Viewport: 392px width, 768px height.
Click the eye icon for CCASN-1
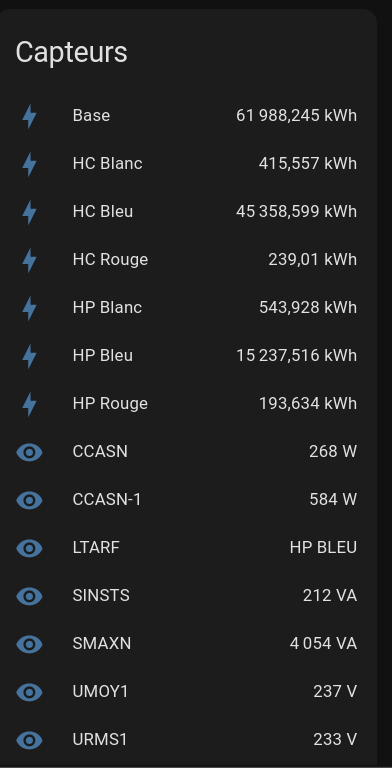(x=29, y=500)
